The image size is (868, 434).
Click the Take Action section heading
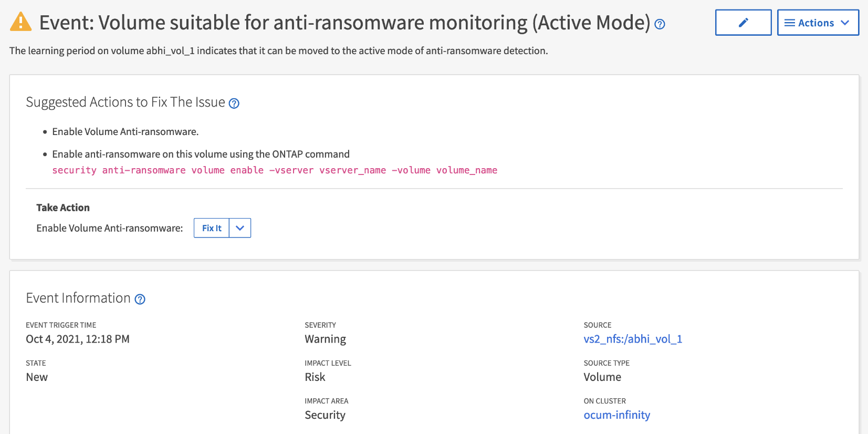pyautogui.click(x=63, y=208)
